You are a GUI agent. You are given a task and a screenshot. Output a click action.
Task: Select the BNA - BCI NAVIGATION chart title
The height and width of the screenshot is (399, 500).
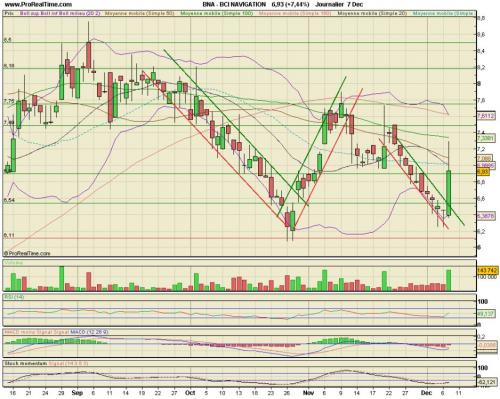pos(234,4)
